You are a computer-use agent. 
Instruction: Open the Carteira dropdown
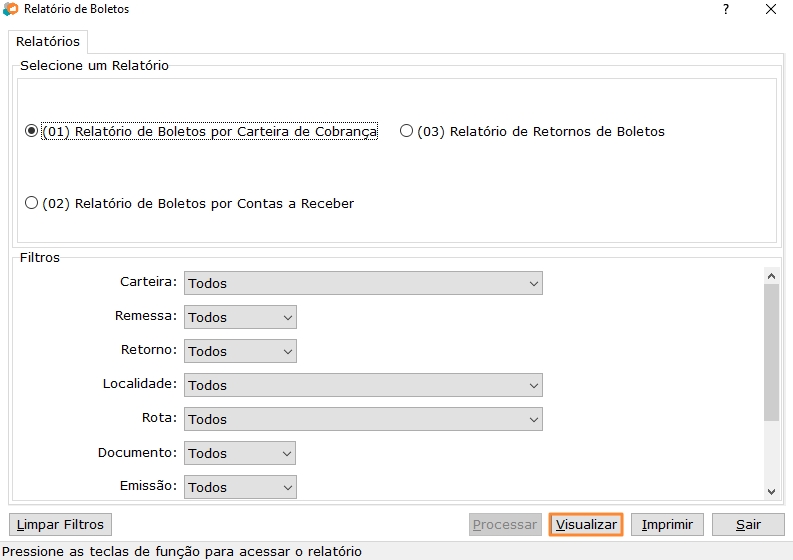(x=363, y=283)
